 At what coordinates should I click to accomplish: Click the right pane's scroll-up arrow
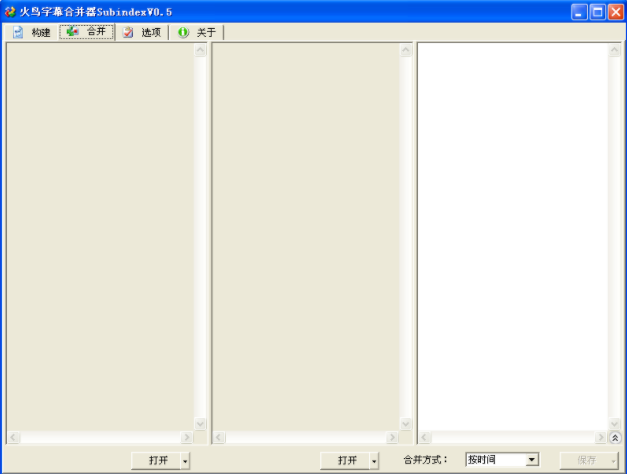point(615,50)
